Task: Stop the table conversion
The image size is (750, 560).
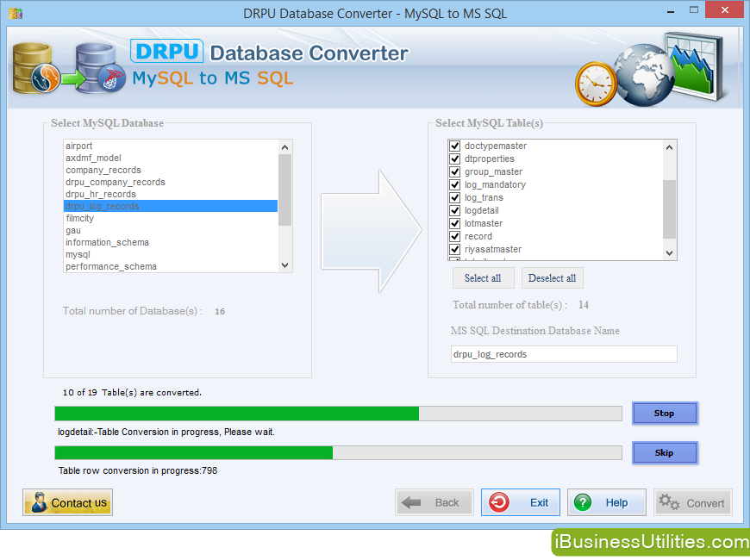Action: 665,414
